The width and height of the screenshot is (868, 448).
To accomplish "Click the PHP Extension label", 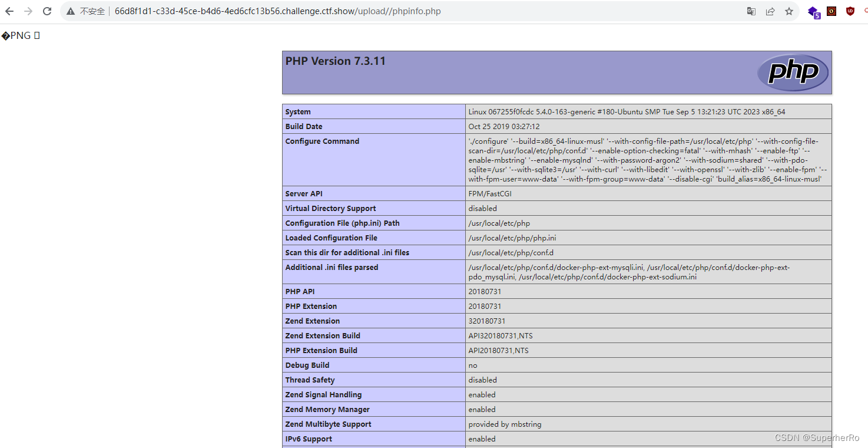I will 311,307.
